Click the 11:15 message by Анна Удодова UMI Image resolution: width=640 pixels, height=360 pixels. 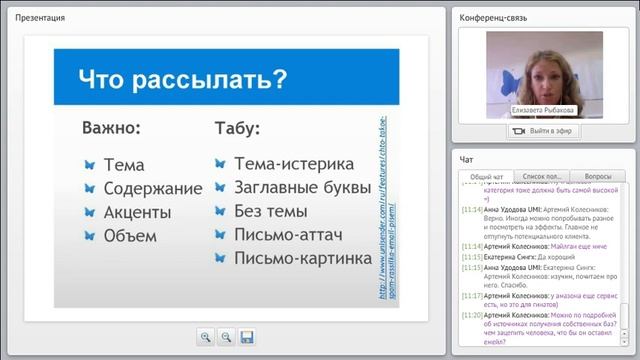coord(540,276)
